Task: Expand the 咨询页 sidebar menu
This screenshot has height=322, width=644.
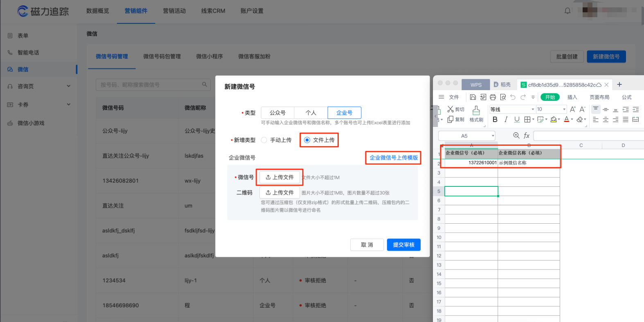Action: click(x=68, y=86)
